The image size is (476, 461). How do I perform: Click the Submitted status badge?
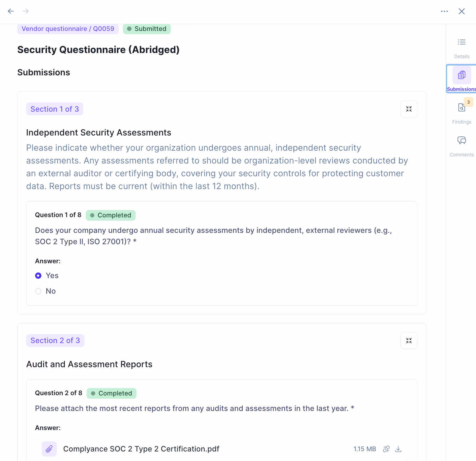(147, 29)
